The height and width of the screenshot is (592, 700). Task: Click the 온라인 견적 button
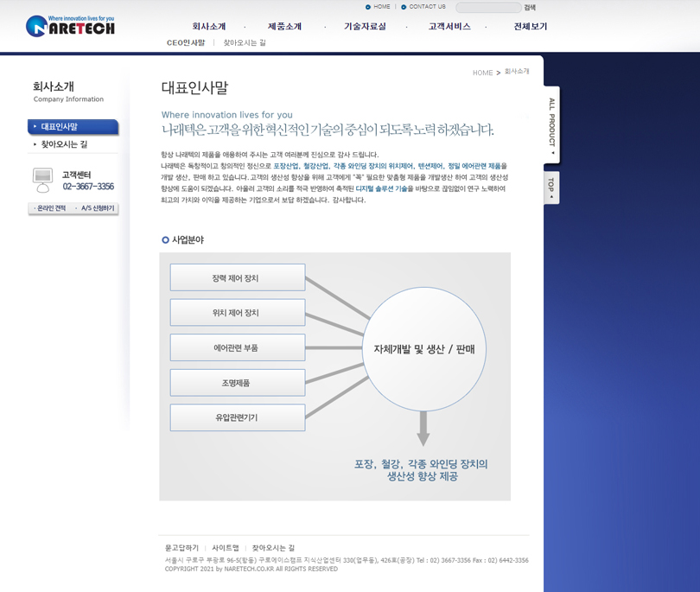pos(50,208)
